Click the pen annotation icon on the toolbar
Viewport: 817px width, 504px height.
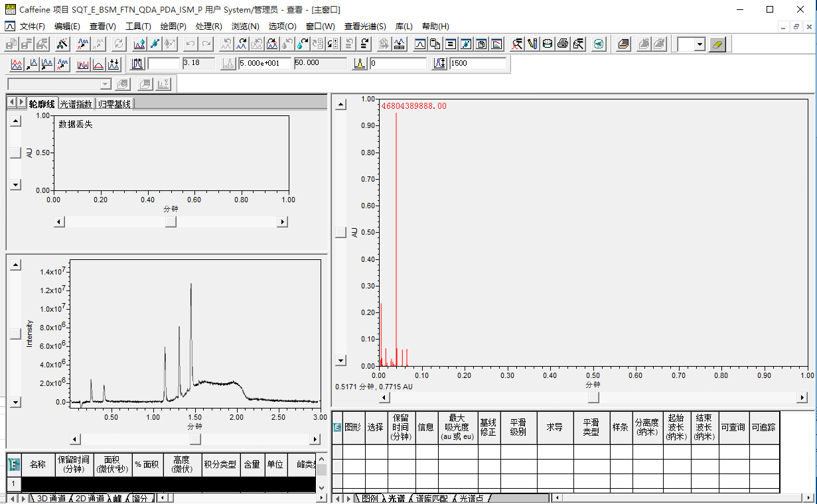531,44
